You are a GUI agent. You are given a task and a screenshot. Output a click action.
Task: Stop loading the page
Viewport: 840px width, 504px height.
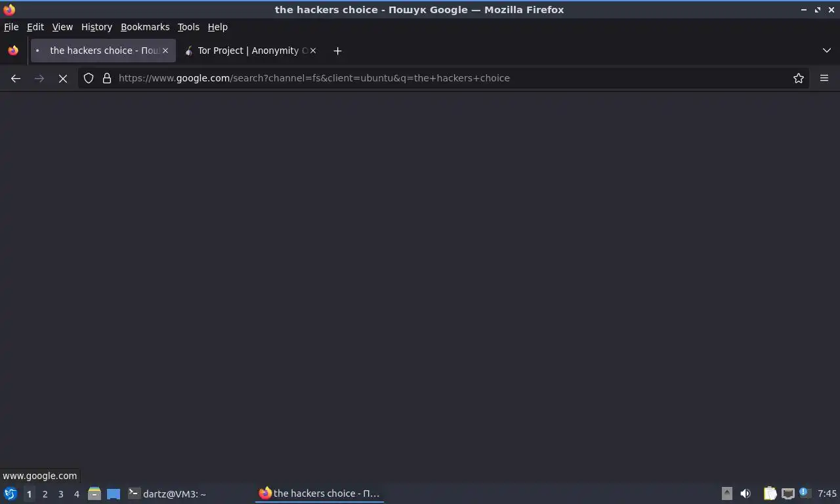63,78
